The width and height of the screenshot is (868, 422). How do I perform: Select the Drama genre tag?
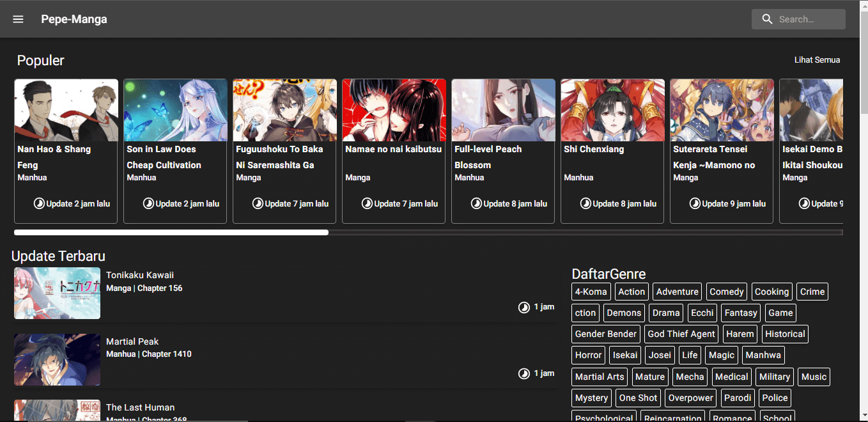666,313
